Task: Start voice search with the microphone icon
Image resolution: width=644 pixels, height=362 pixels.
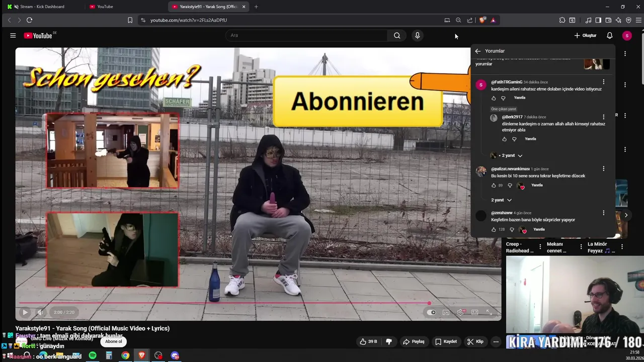Action: pyautogui.click(x=417, y=35)
